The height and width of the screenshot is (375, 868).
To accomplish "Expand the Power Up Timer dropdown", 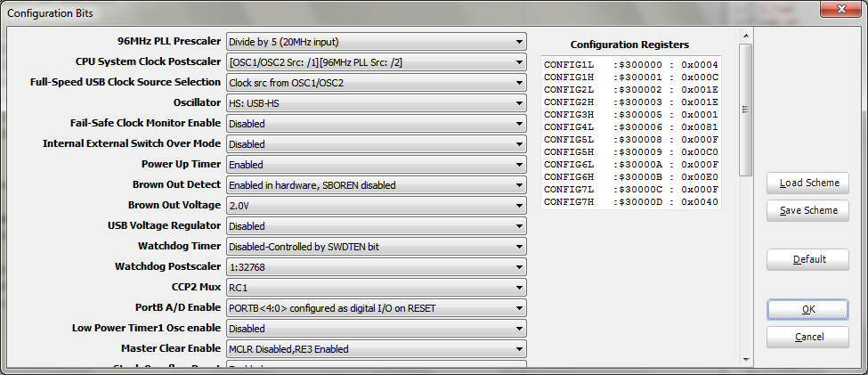I will pyautogui.click(x=376, y=165).
